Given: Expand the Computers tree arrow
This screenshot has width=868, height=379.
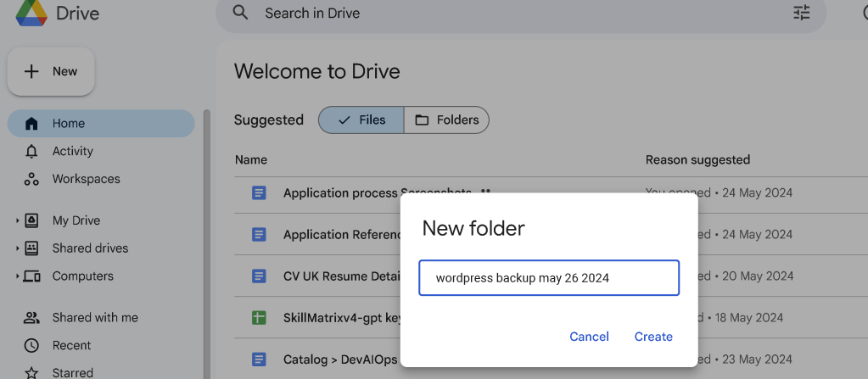Looking at the screenshot, I should click(18, 276).
